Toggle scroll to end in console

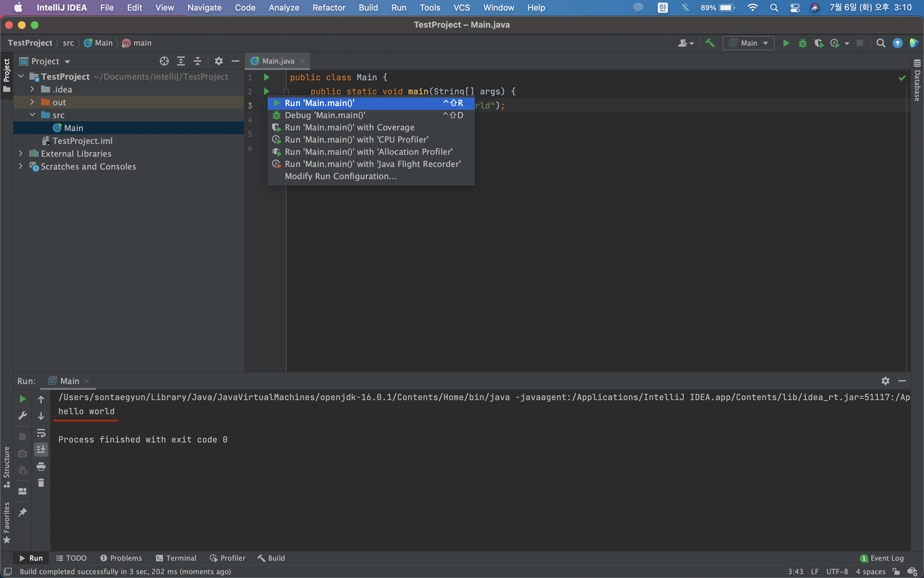(x=41, y=450)
